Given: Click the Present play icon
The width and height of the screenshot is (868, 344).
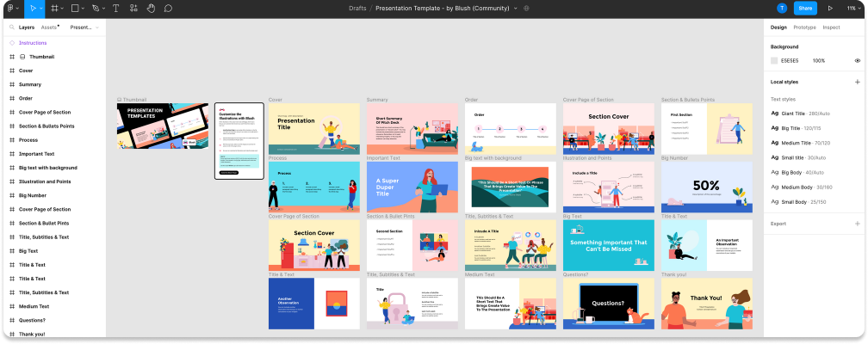Looking at the screenshot, I should click(x=830, y=9).
